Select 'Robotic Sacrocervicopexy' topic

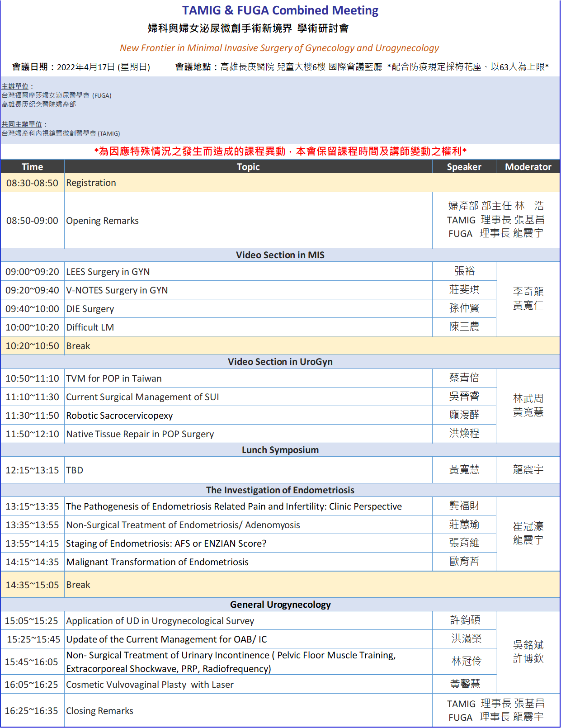click(x=119, y=416)
